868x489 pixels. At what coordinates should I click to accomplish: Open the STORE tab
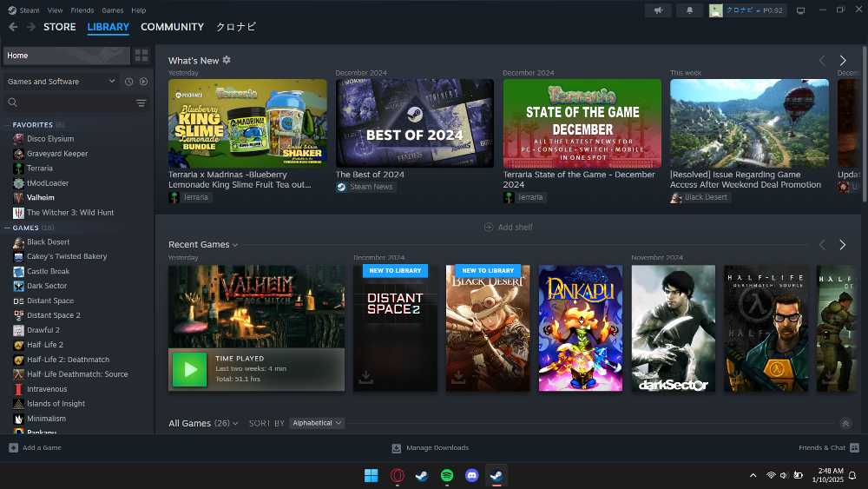coord(60,27)
